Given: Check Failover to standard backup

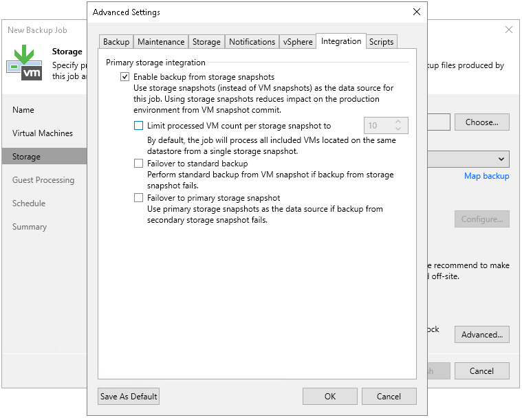Looking at the screenshot, I should point(138,163).
